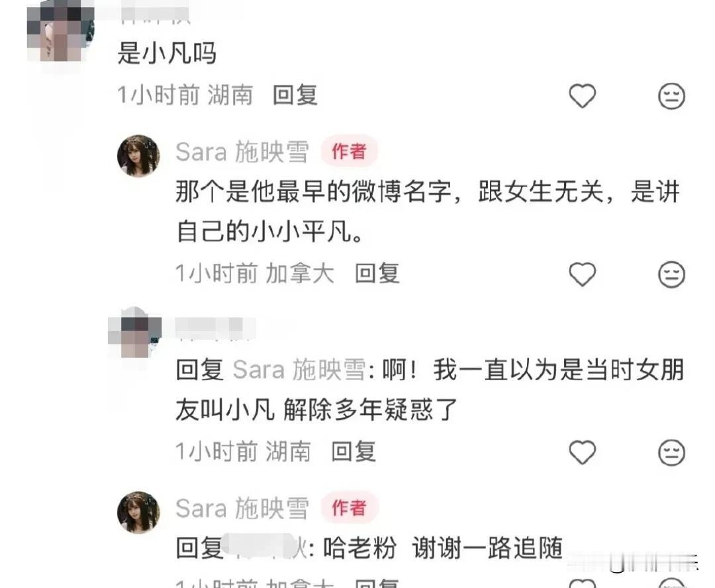Open the "那个是他最早的微博名字" comment text
Screen dimensions: 715x588
pyautogui.click(x=428, y=211)
